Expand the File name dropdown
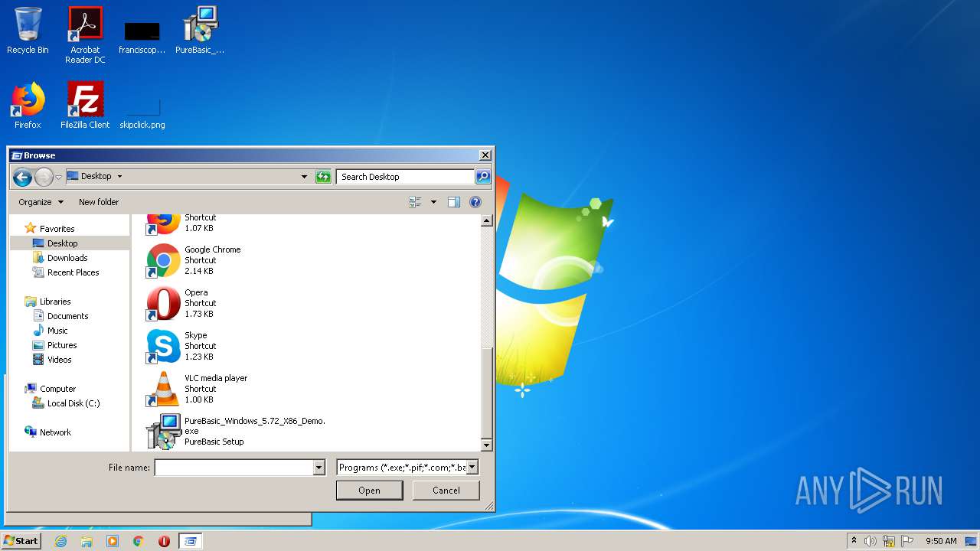 coord(319,467)
